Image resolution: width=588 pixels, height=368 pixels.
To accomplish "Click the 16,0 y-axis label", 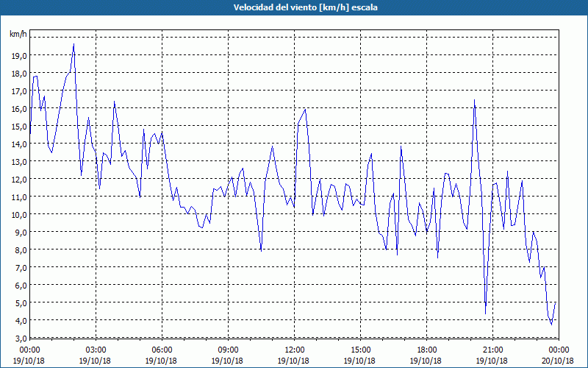I will pos(20,108).
